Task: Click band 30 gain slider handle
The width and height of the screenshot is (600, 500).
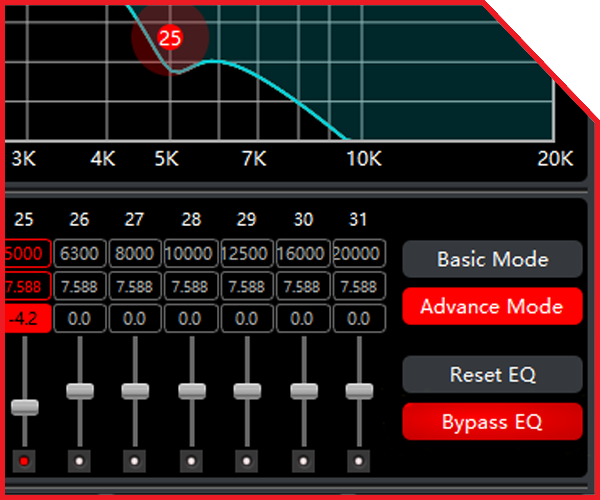Action: tap(304, 391)
